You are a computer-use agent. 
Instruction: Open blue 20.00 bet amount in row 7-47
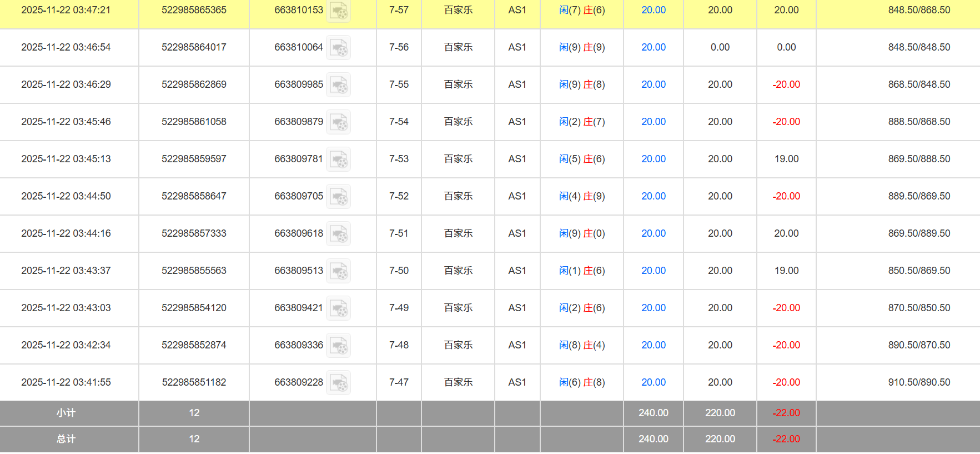(653, 382)
